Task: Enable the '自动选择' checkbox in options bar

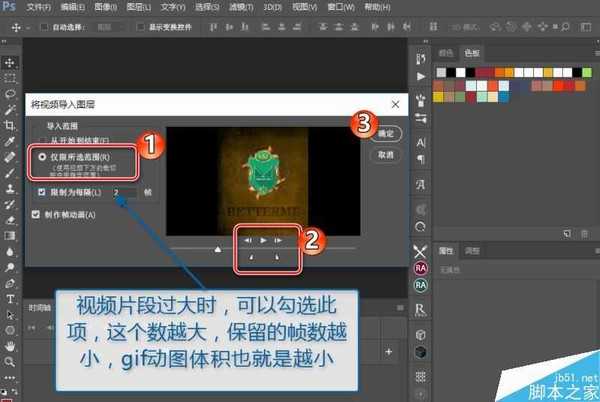Action: click(44, 27)
